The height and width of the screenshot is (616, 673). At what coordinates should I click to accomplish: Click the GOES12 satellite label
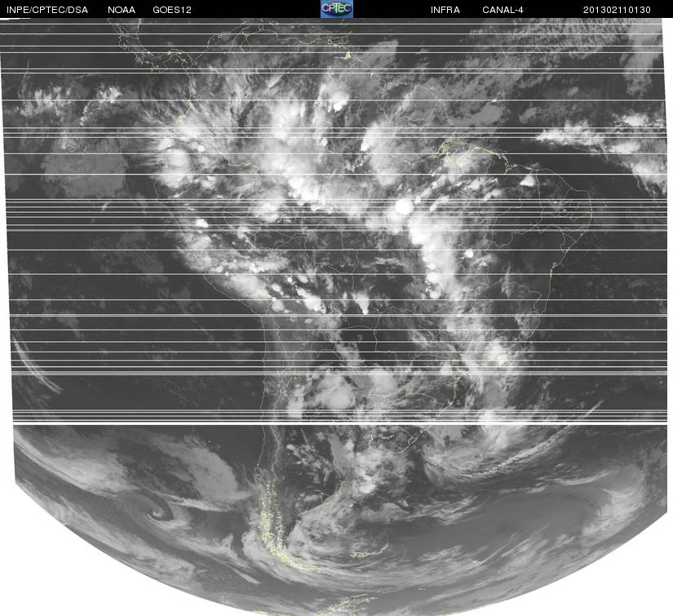point(172,10)
